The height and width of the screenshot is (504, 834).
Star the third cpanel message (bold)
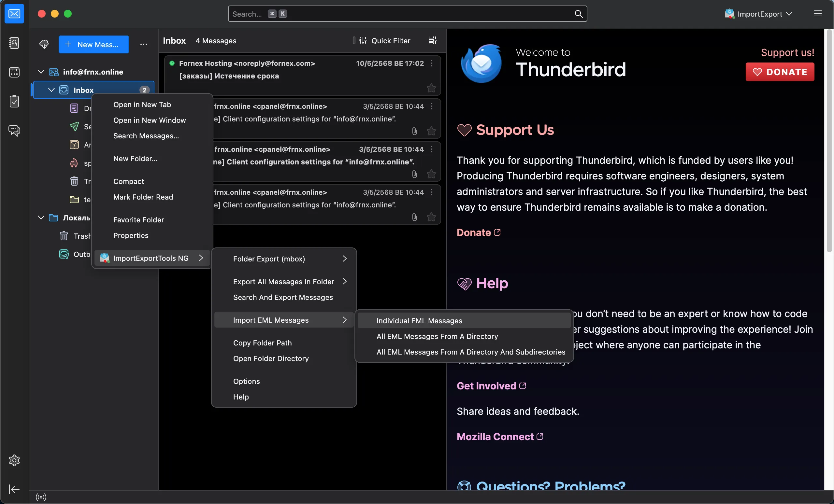[x=431, y=174]
